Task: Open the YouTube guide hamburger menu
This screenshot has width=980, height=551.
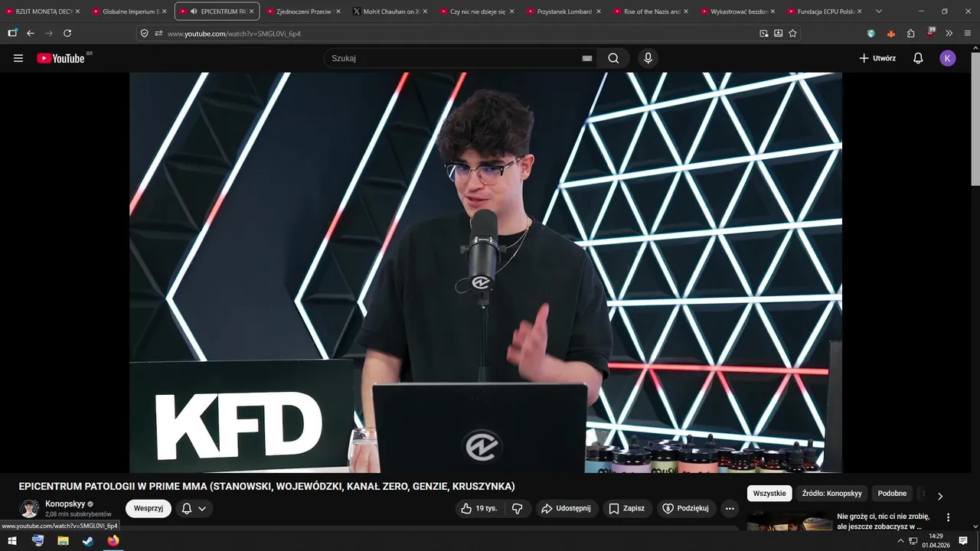Action: (x=18, y=58)
